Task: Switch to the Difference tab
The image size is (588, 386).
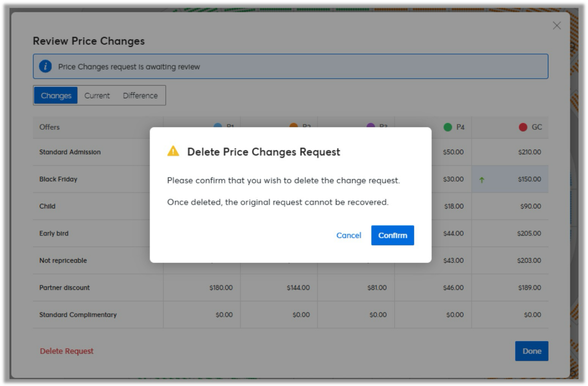Action: tap(140, 96)
